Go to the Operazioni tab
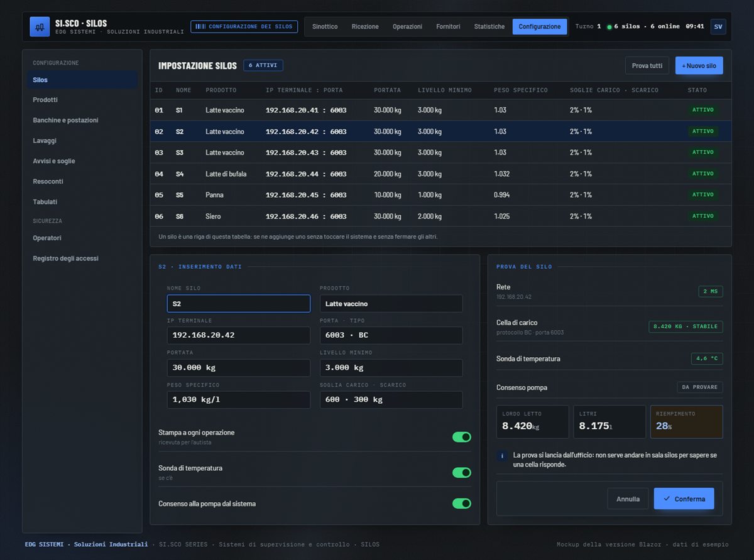Image resolution: width=754 pixels, height=560 pixels. pos(407,26)
